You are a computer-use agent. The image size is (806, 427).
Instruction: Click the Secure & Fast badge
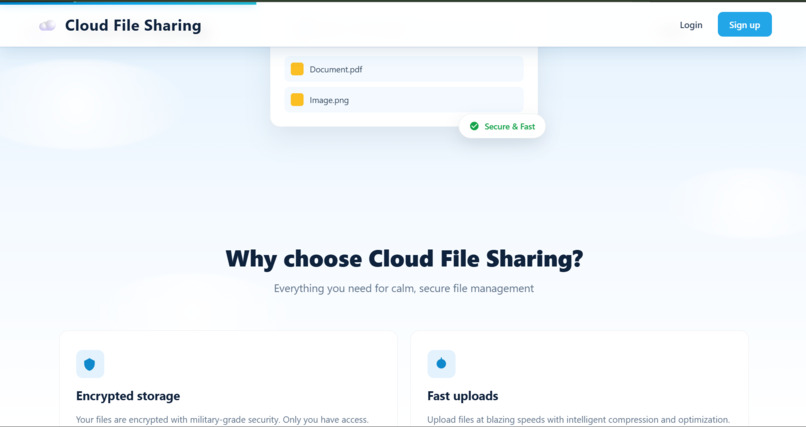[x=502, y=126]
